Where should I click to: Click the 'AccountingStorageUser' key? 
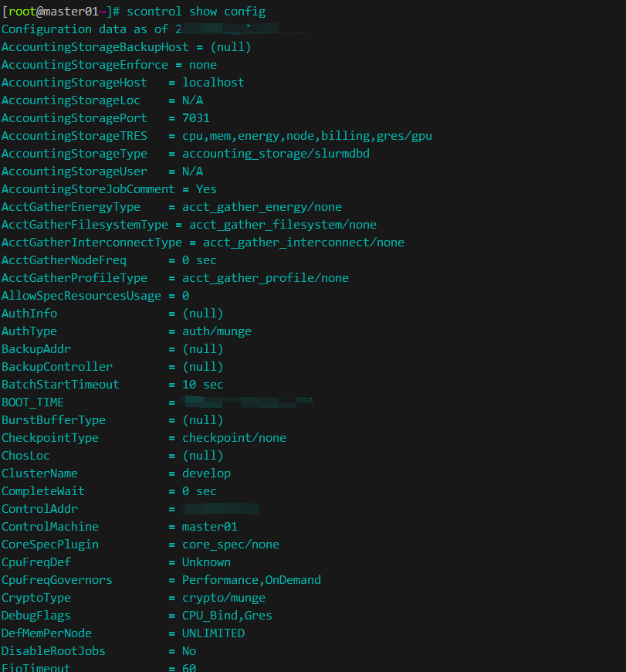(x=74, y=171)
